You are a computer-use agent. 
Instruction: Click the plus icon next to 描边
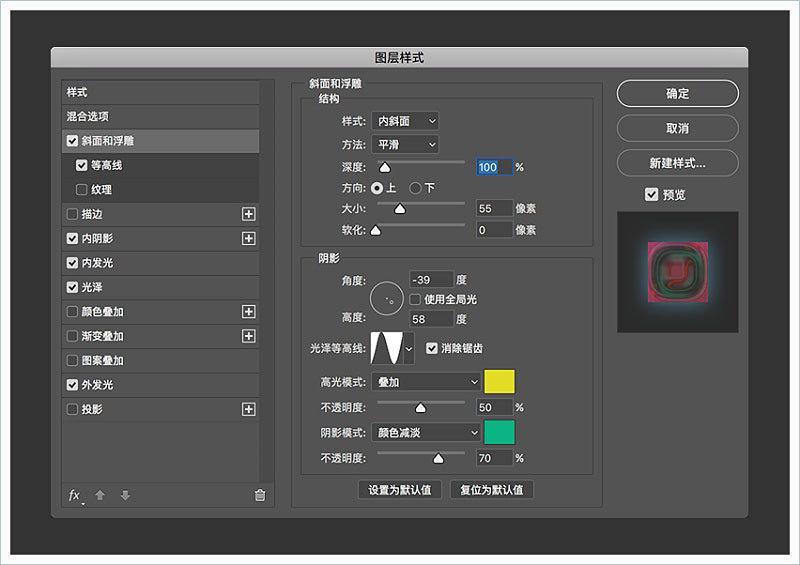pos(248,214)
